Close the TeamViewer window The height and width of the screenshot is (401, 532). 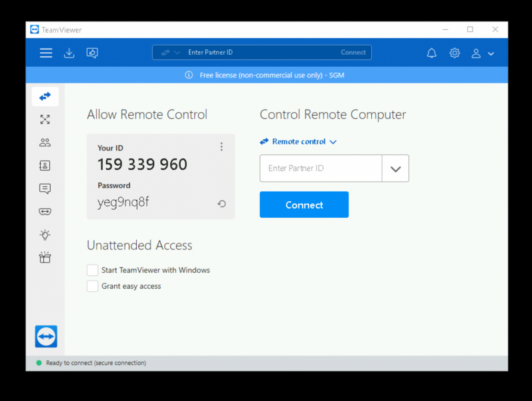point(495,29)
